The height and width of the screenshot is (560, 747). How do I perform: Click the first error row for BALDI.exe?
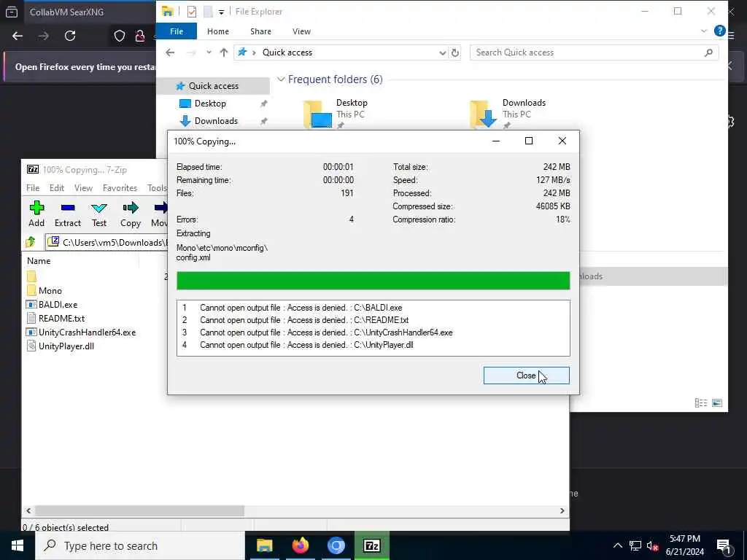[373, 308]
